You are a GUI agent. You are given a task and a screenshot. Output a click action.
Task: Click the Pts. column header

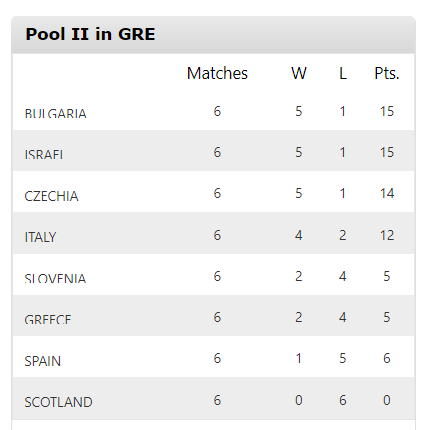click(x=387, y=73)
